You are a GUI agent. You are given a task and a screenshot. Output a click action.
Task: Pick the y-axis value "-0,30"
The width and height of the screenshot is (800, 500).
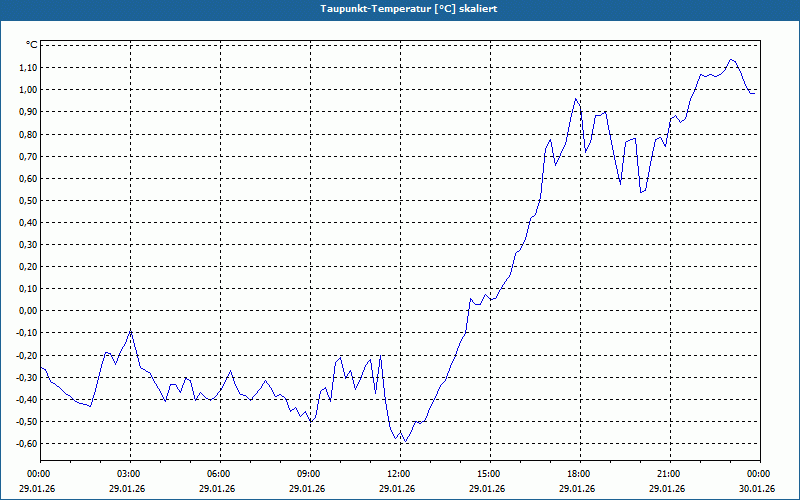pyautogui.click(x=28, y=377)
